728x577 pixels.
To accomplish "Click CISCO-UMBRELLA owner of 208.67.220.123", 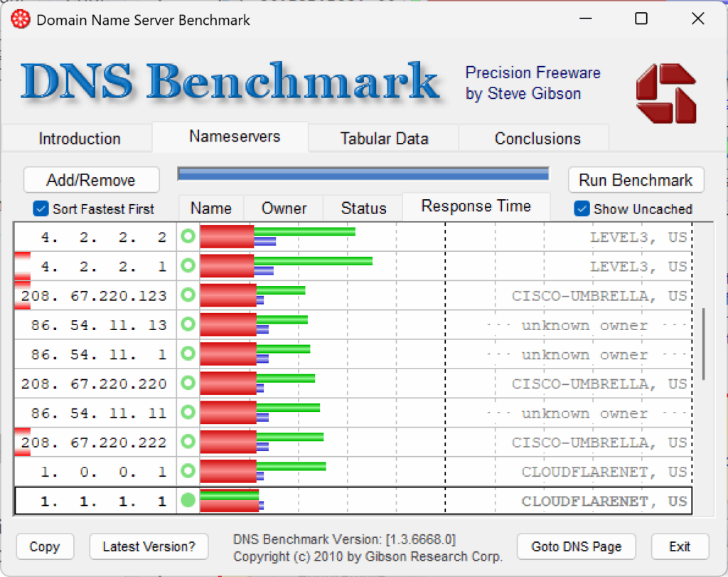I will pyautogui.click(x=599, y=296).
